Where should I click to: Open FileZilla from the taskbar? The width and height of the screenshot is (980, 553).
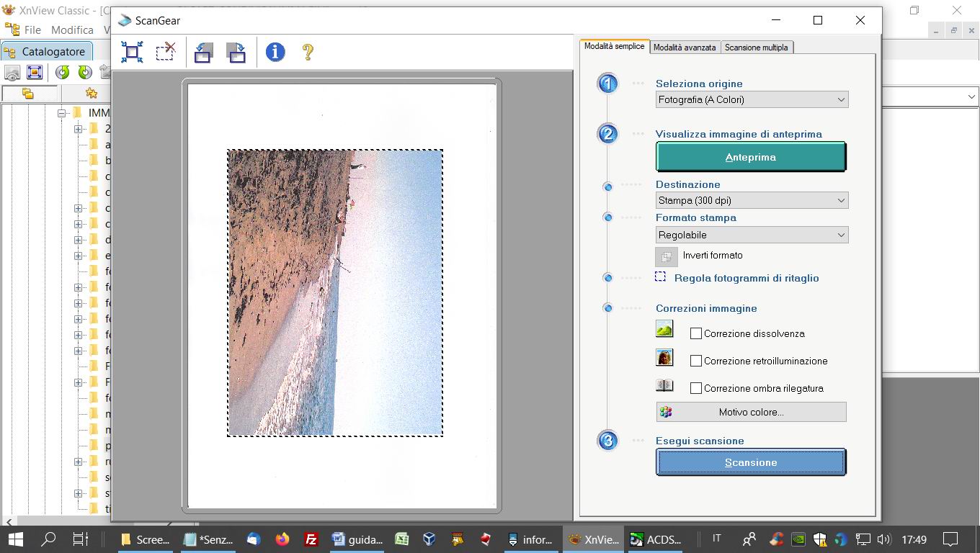[311, 539]
